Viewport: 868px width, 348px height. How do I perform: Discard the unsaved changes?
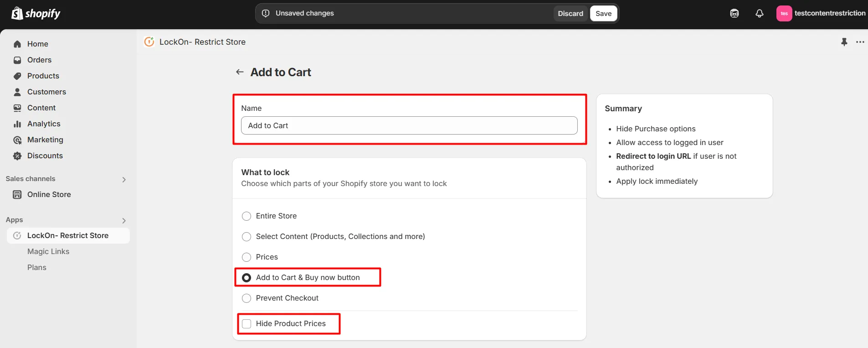(570, 13)
